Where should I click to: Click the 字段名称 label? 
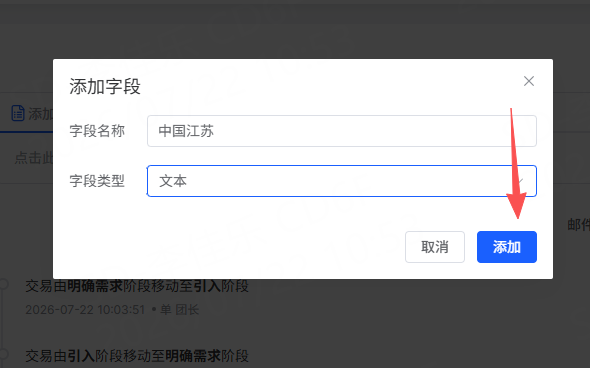[97, 131]
